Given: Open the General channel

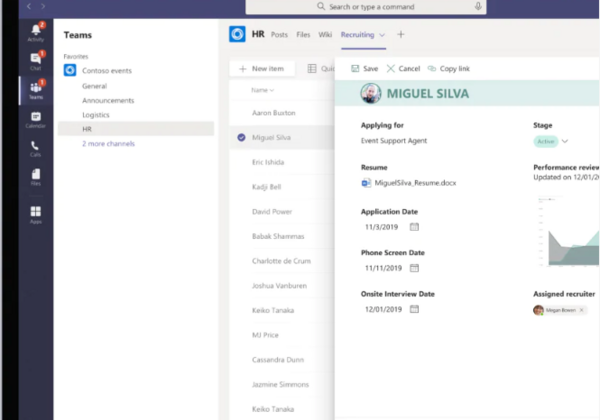Looking at the screenshot, I should click(x=94, y=86).
